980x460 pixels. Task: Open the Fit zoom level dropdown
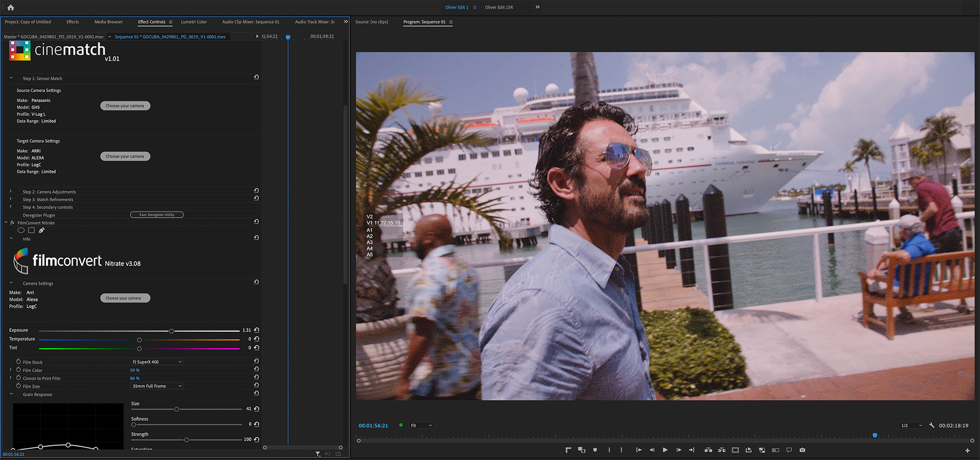click(421, 425)
